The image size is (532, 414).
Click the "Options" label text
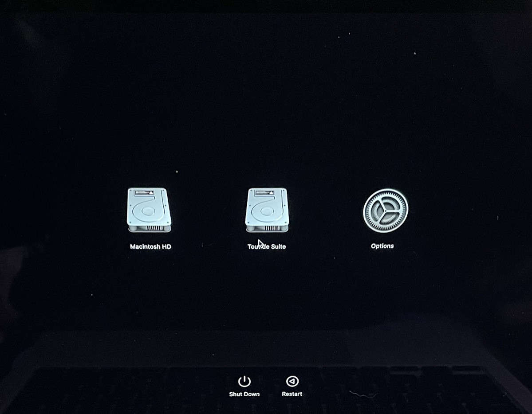point(382,246)
